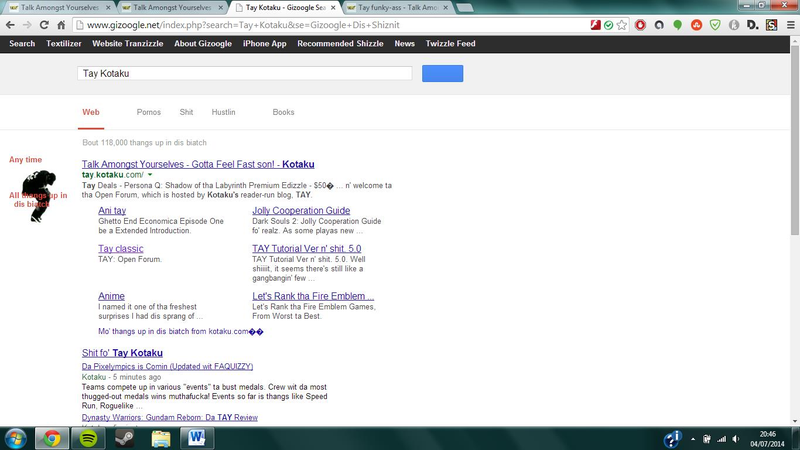Reload the Gizoogle page
This screenshot has width=800, height=450.
click(44, 25)
